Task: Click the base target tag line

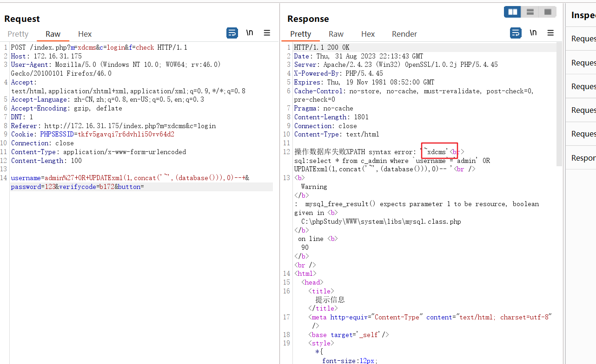Action: point(349,334)
